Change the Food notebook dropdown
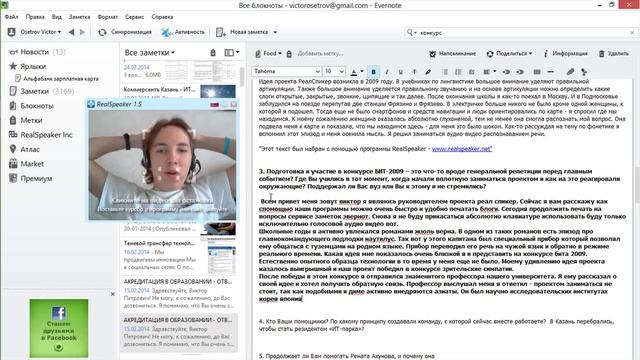 (x=269, y=53)
